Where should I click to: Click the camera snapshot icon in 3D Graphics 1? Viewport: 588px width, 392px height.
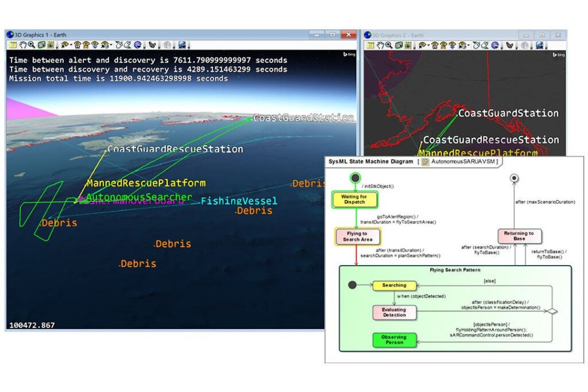50,45
